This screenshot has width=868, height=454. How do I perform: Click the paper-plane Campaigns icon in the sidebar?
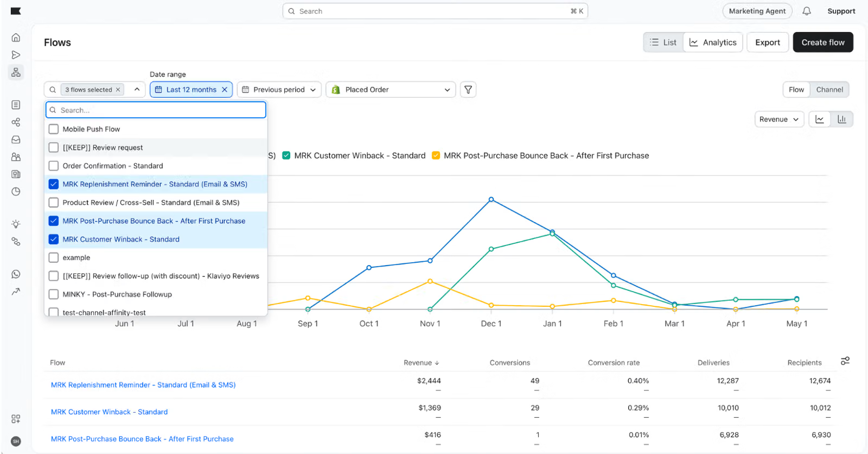coord(16,55)
